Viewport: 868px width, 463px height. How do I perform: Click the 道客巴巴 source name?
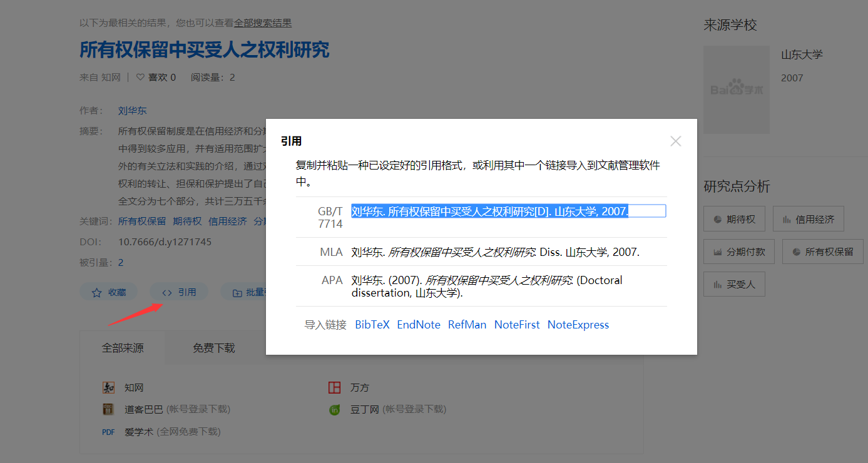point(143,410)
